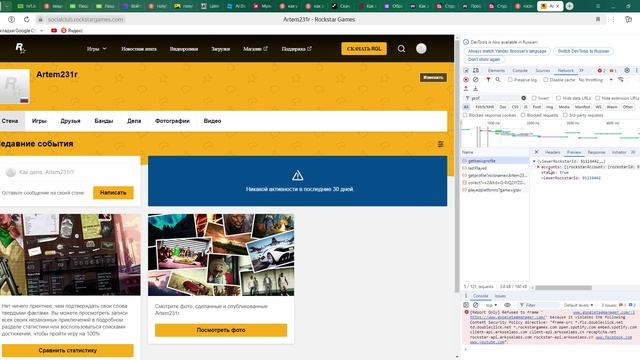640x360 pixels.
Task: Check Hide data URLs
Action: click(558, 98)
